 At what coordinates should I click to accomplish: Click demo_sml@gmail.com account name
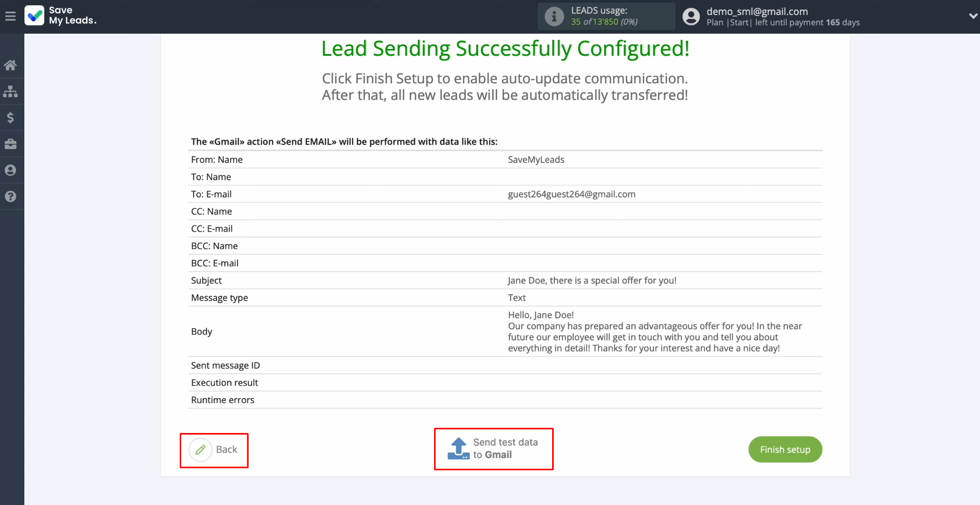coord(757,11)
